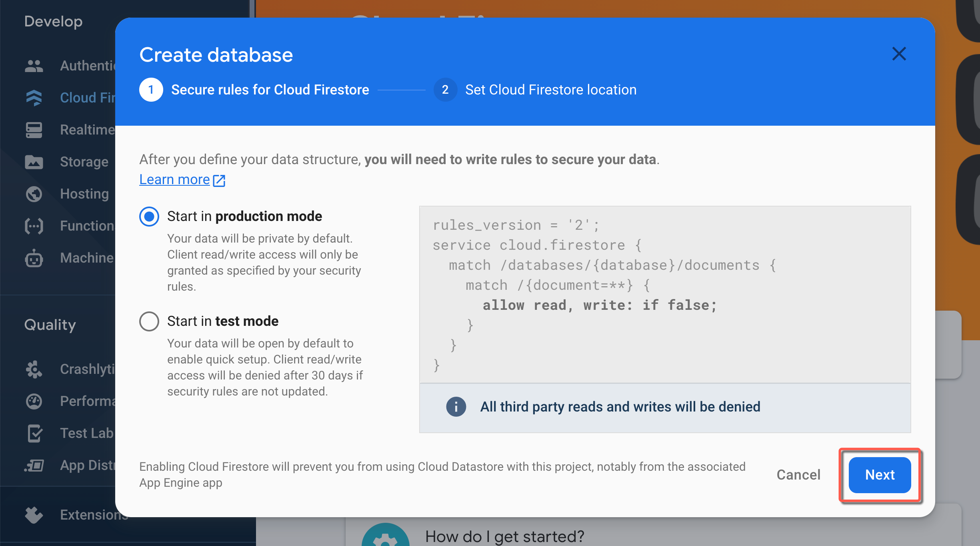980x546 pixels.
Task: Open Realtime Database in the sidebar
Action: pyautogui.click(x=88, y=130)
